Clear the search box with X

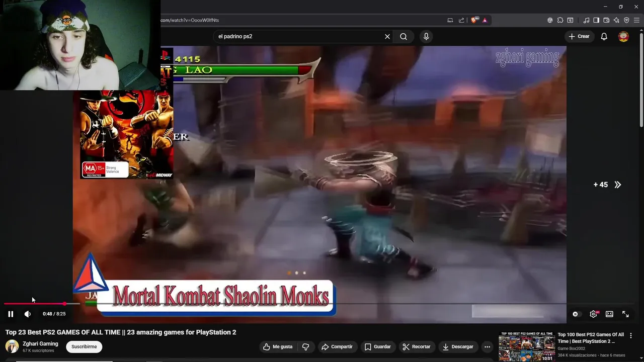click(387, 36)
